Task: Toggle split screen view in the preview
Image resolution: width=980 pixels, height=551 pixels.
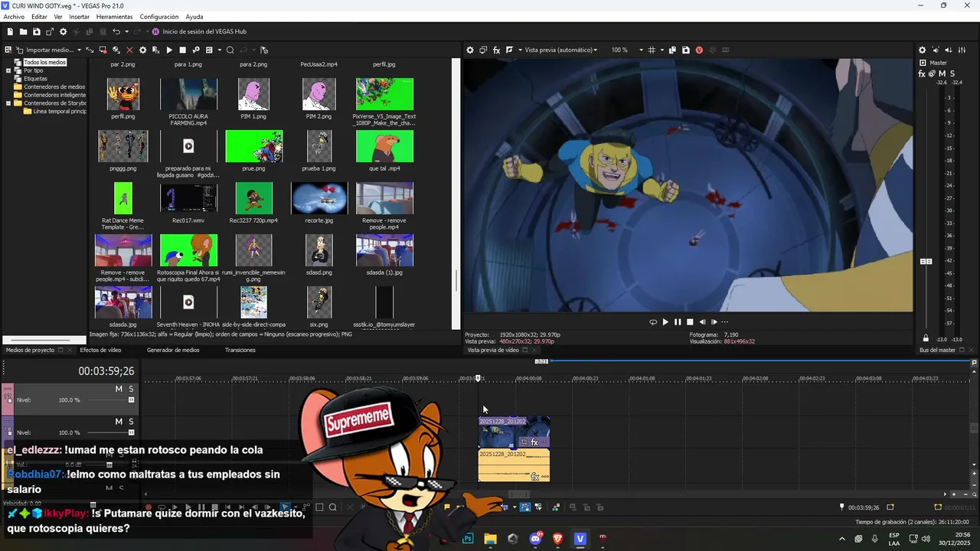Action: [510, 50]
